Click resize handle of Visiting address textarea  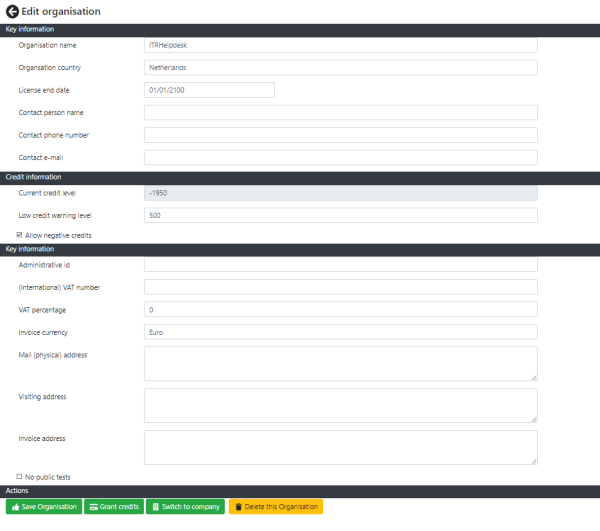pyautogui.click(x=534, y=419)
